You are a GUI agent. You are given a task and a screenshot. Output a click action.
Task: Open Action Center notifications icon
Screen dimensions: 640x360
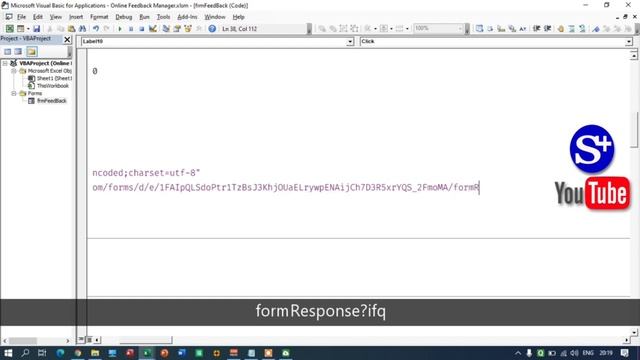click(x=624, y=353)
